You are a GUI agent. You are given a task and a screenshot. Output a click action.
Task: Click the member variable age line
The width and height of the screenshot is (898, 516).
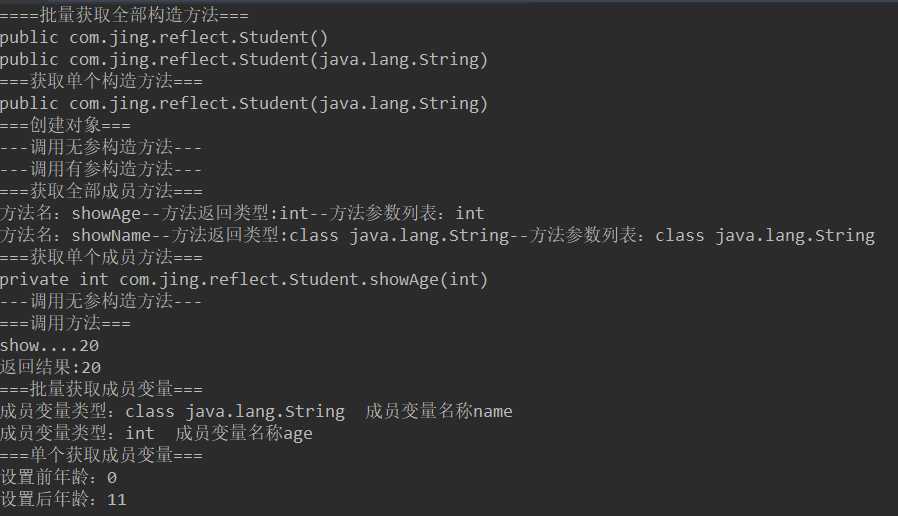pyautogui.click(x=156, y=434)
